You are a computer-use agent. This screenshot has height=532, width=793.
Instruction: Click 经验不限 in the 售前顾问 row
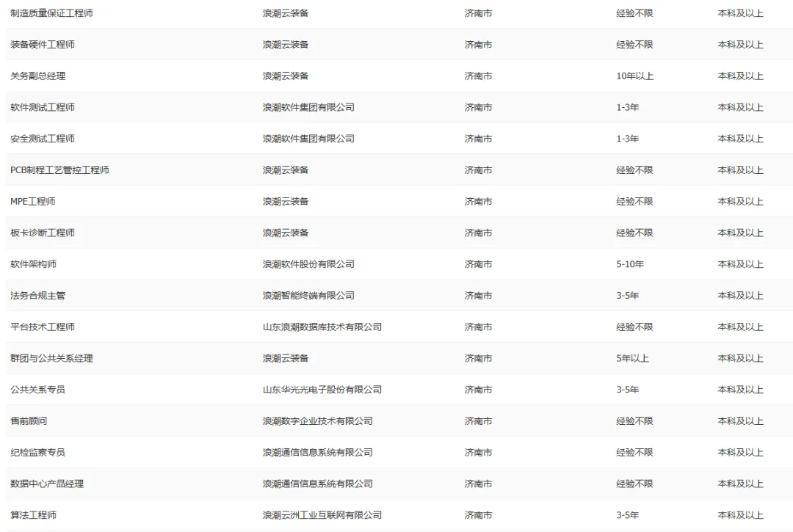(x=634, y=421)
